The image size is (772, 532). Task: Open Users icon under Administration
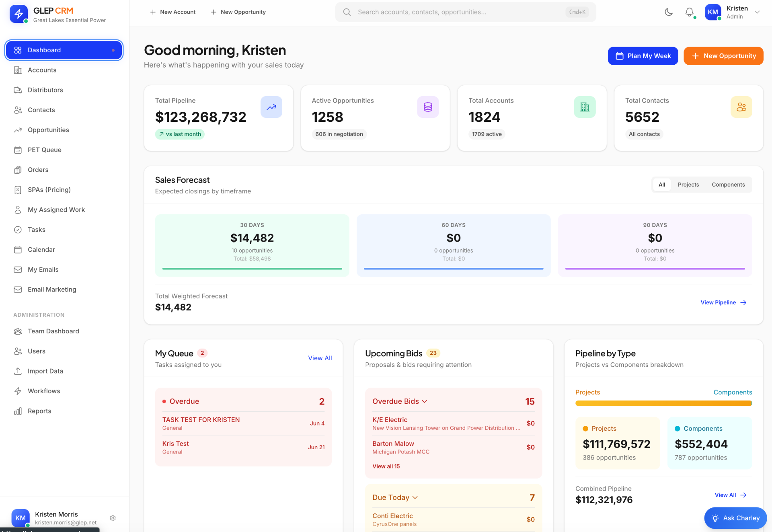[x=18, y=351]
